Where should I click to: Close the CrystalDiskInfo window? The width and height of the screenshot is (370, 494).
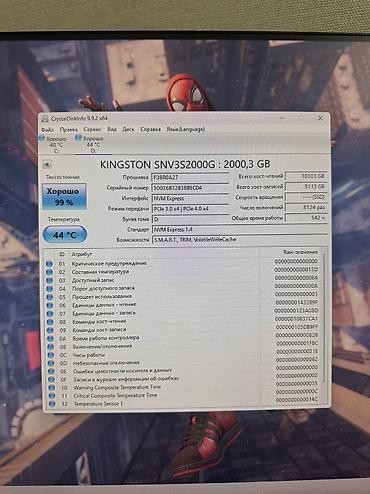[320, 118]
